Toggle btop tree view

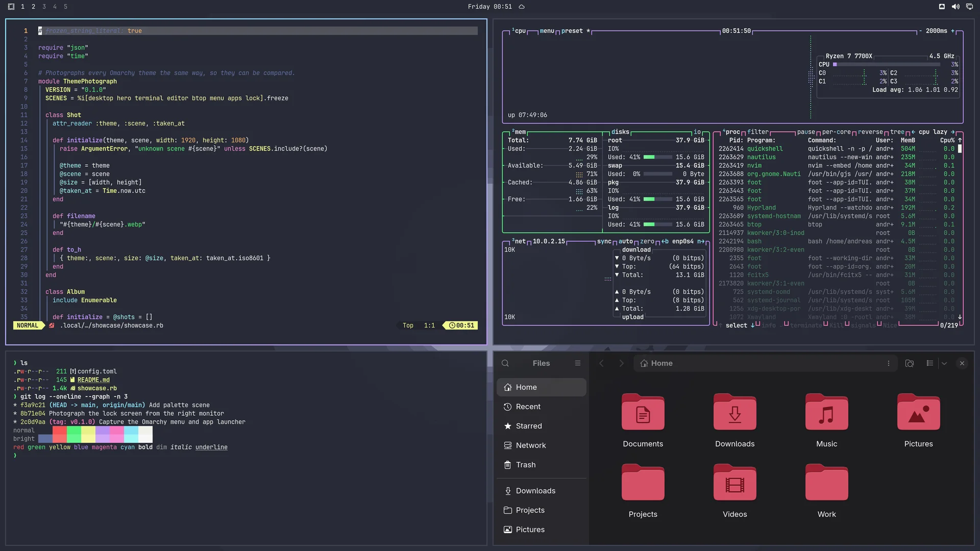897,132
